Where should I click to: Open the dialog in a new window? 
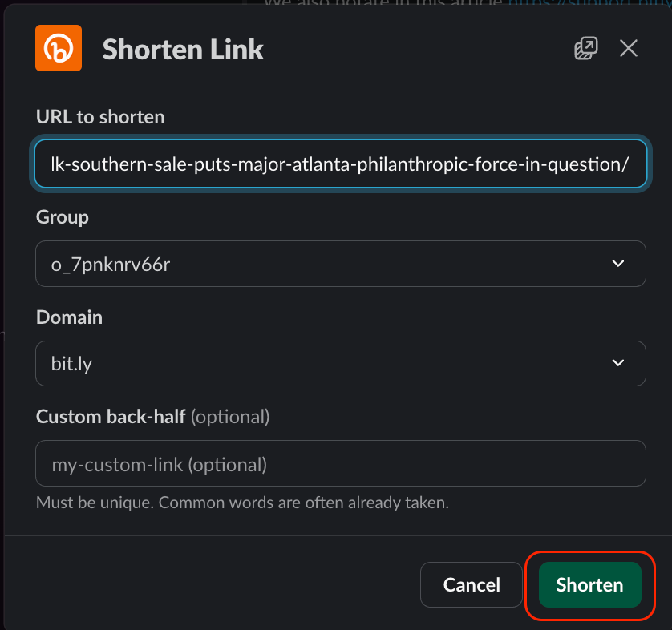pyautogui.click(x=586, y=48)
